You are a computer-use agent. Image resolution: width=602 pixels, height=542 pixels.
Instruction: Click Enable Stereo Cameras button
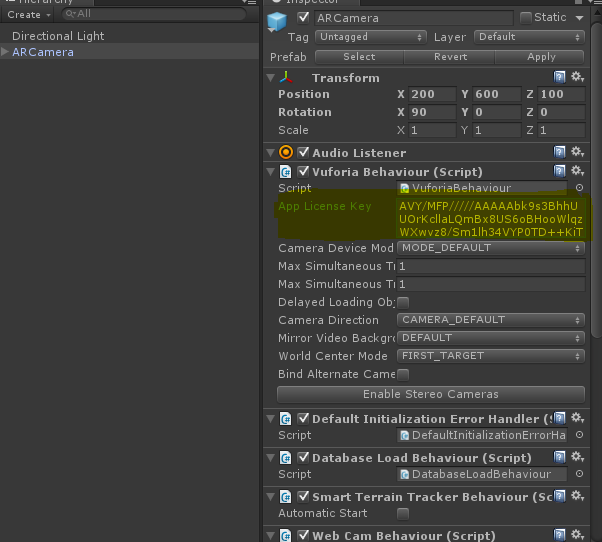[x=431, y=394]
